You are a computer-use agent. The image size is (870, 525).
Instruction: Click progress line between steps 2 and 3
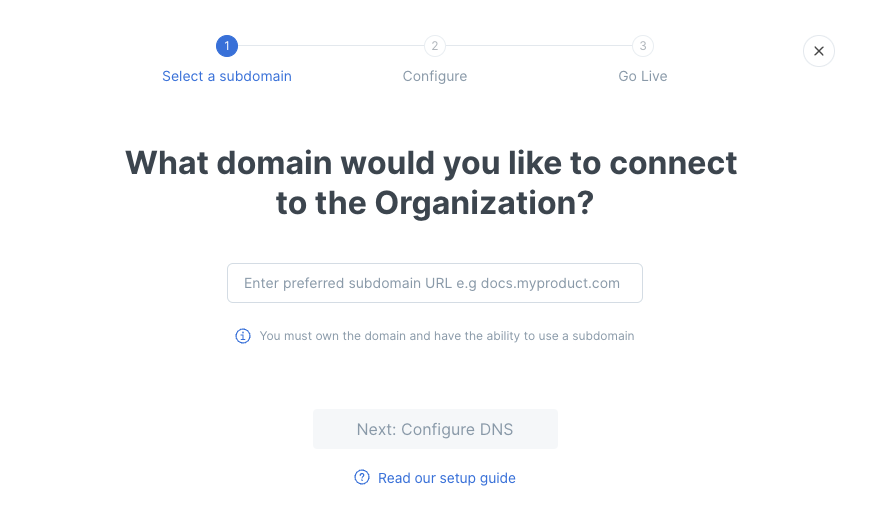539,46
